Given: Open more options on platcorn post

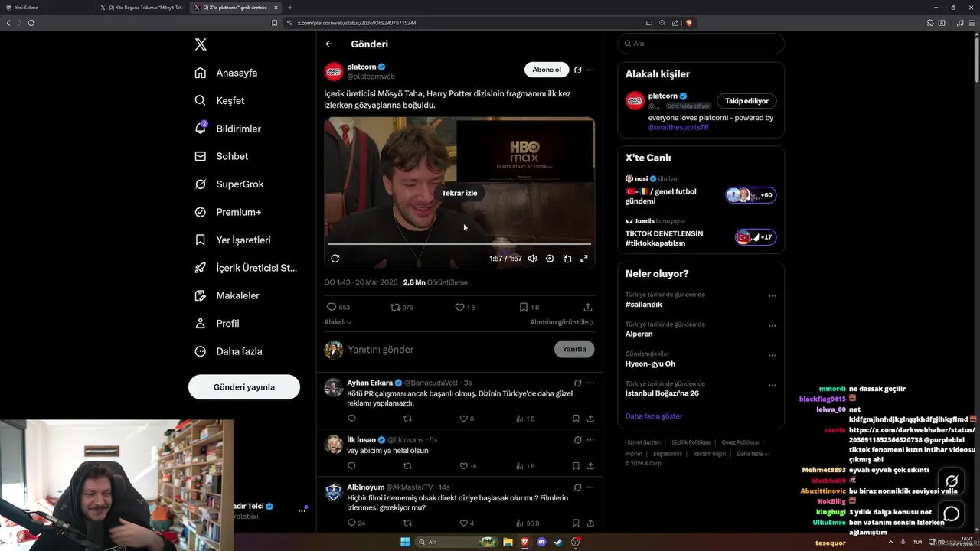Looking at the screenshot, I should coord(590,70).
